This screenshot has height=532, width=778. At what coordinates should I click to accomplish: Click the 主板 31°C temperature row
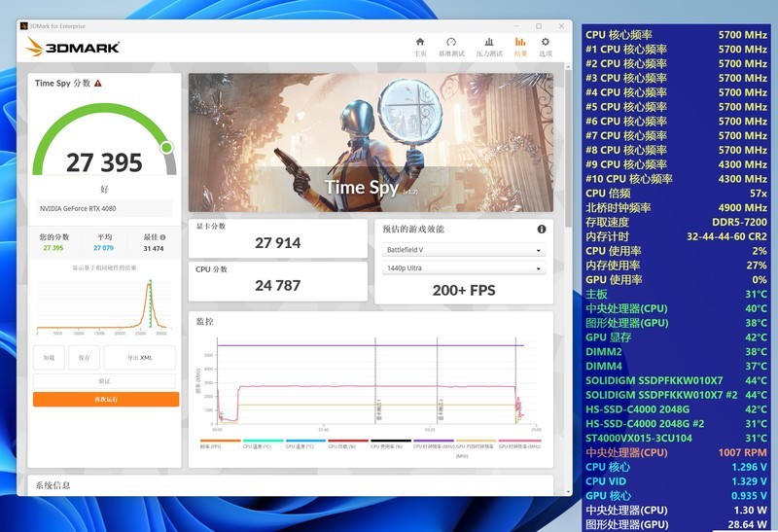tap(676, 294)
